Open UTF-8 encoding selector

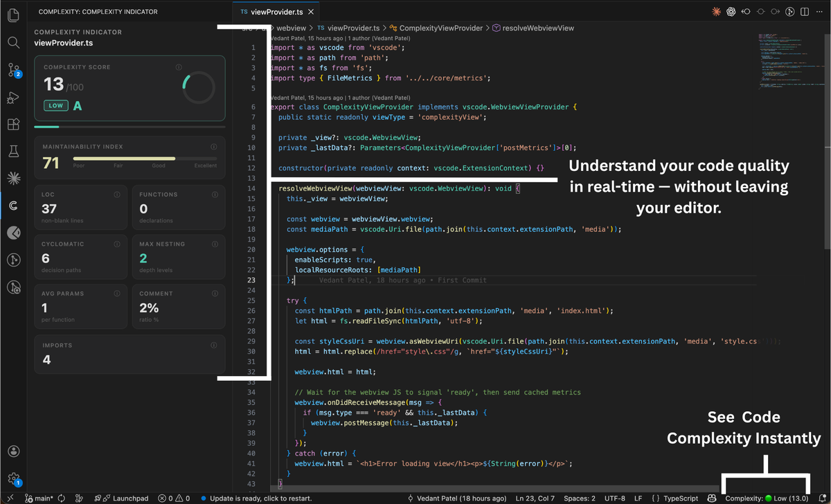point(614,498)
